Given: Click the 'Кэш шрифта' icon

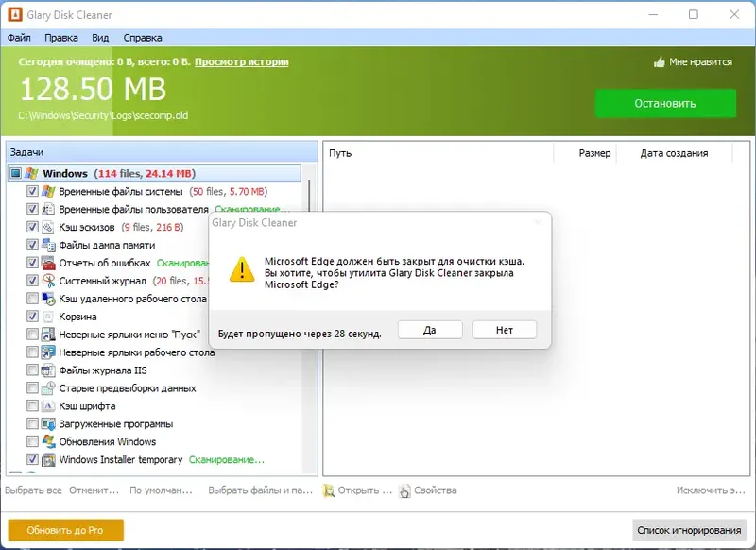Looking at the screenshot, I should 48,405.
